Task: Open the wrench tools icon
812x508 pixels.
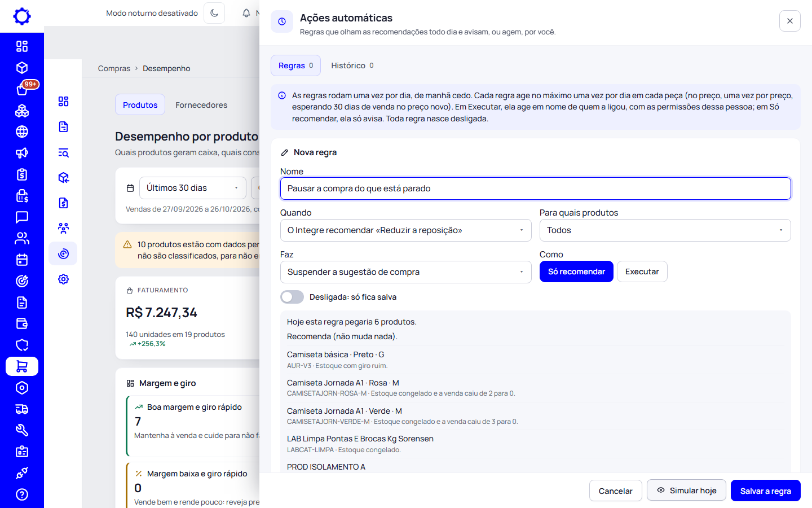Action: (x=22, y=430)
